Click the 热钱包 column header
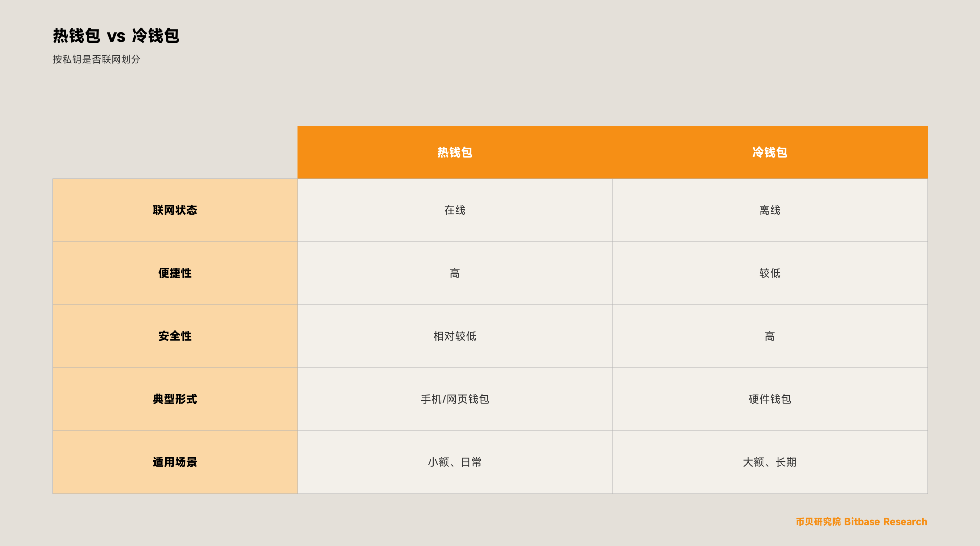 pos(455,152)
